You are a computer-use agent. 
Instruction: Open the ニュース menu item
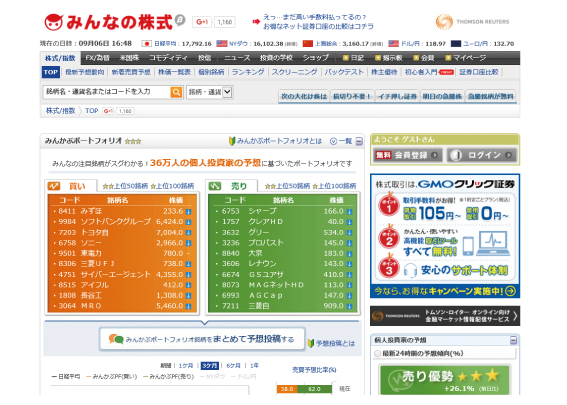click(237, 58)
